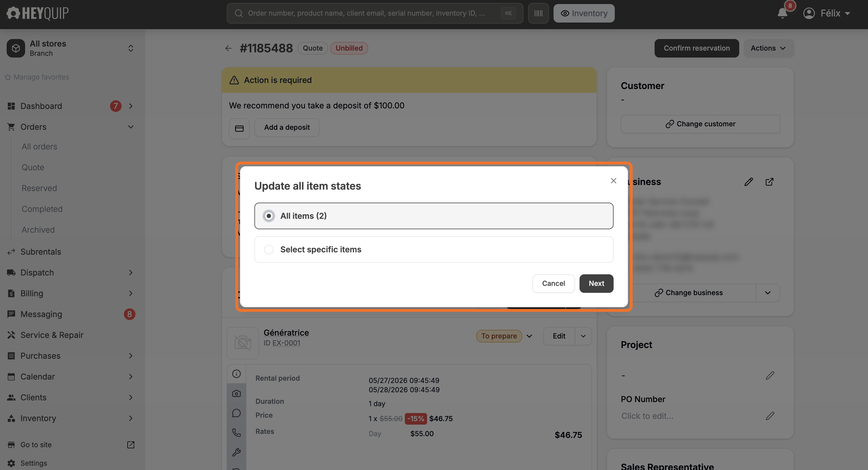868x470 pixels.
Task: Open the Félix user menu
Action: 827,13
